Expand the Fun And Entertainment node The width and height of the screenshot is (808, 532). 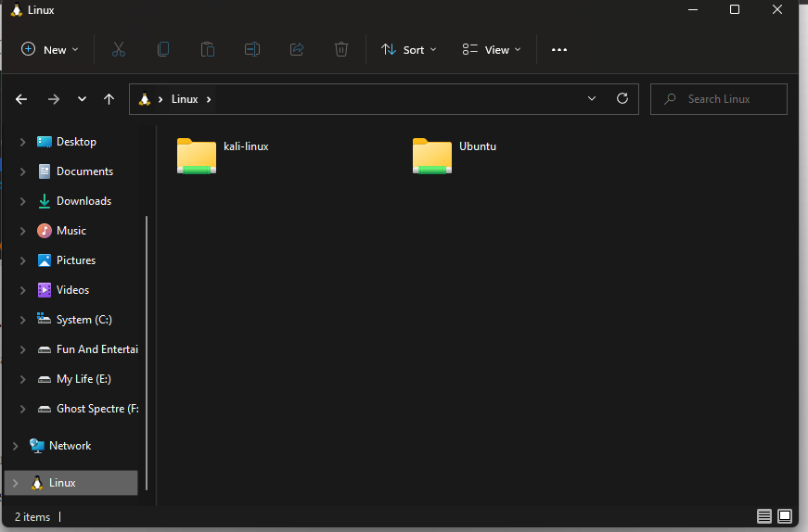coord(22,349)
